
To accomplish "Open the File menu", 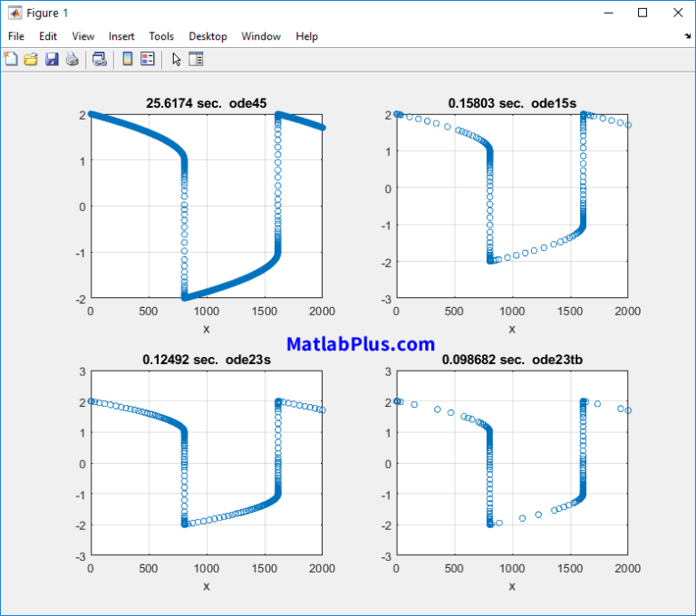I will 16,36.
